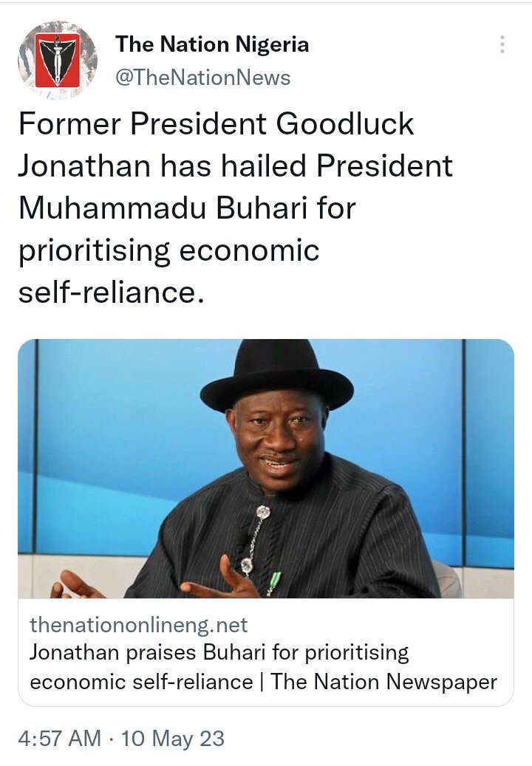Tap the words 'Muhammadu Buhari for'
The width and height of the screenshot is (532, 766).
(x=187, y=209)
